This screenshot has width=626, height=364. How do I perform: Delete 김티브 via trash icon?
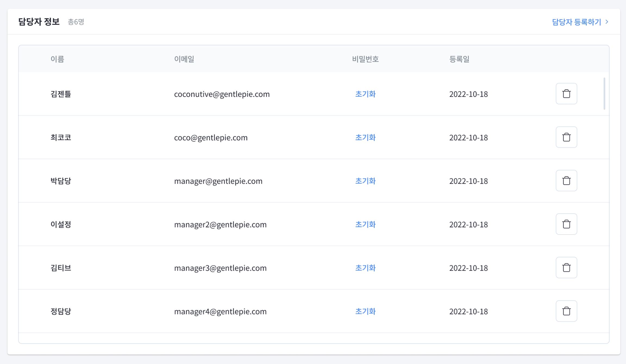(x=566, y=267)
